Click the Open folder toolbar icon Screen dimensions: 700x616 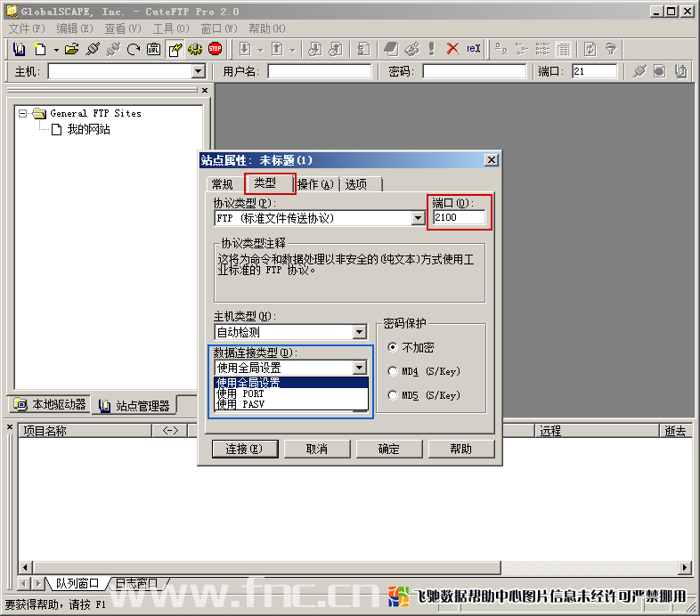(71, 49)
